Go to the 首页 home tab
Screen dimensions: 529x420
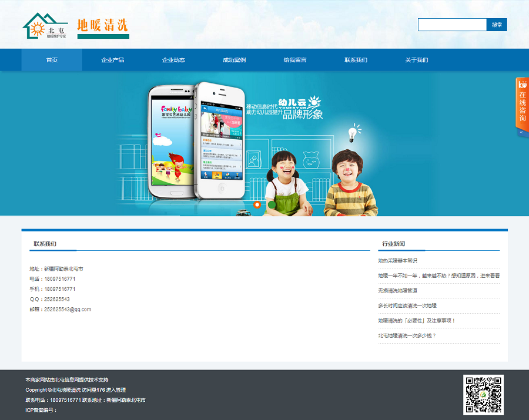pos(52,60)
